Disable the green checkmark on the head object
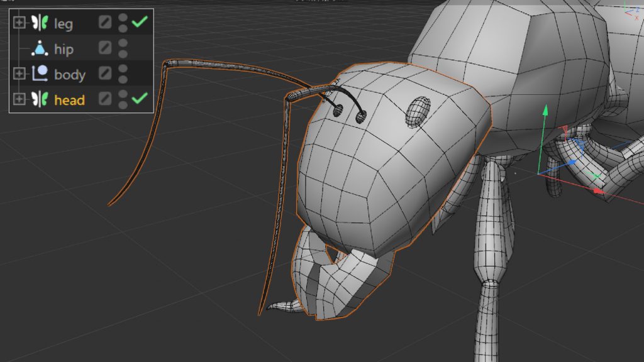Viewport: 644px width, 362px height. point(140,99)
